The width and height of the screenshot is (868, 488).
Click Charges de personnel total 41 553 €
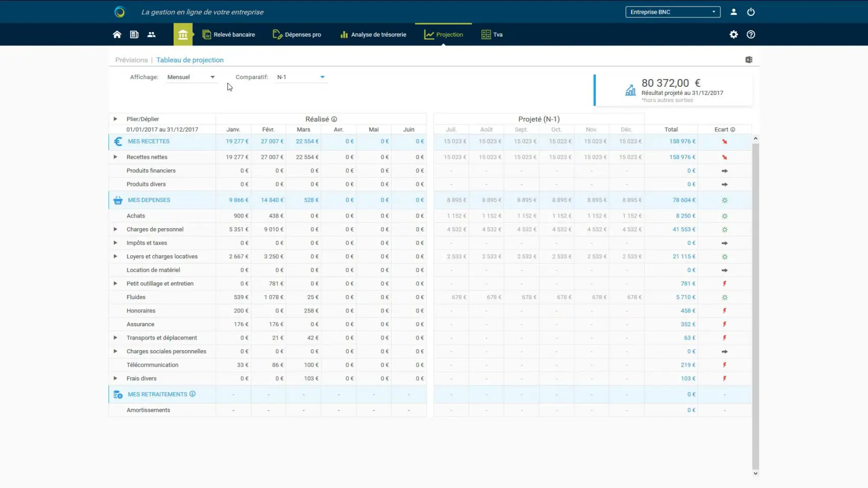pos(684,229)
